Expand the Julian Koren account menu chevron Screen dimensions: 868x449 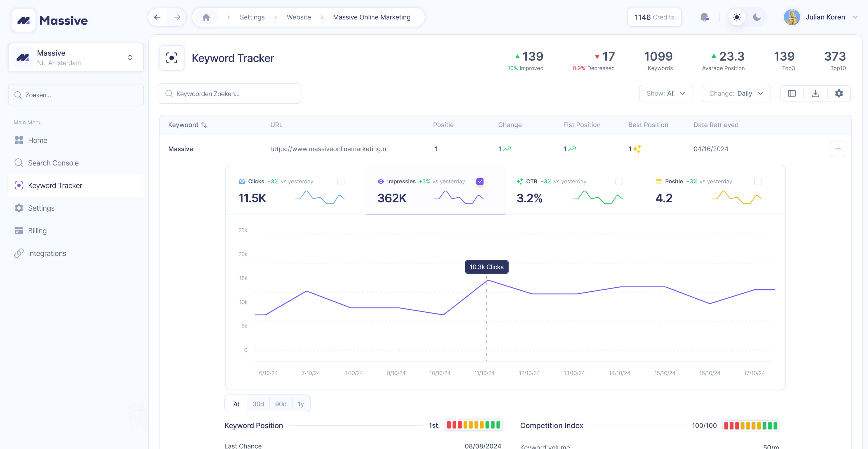(x=855, y=17)
